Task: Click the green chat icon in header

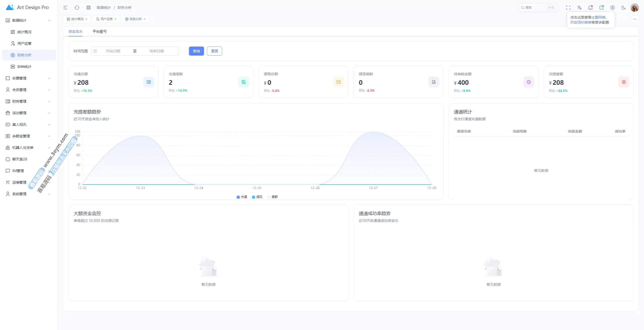Action: click(601, 8)
